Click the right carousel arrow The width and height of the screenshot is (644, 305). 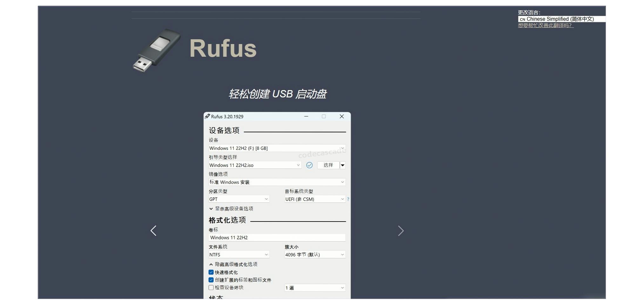coord(401,231)
